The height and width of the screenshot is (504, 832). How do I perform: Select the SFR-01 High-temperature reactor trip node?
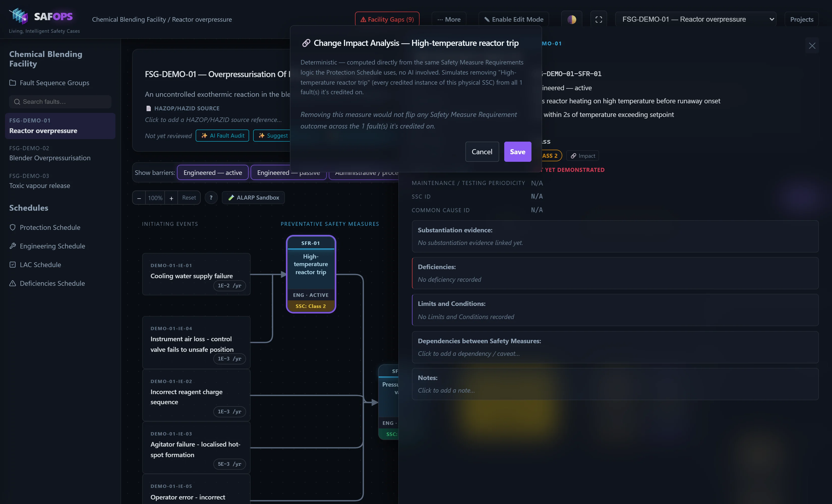tap(311, 274)
